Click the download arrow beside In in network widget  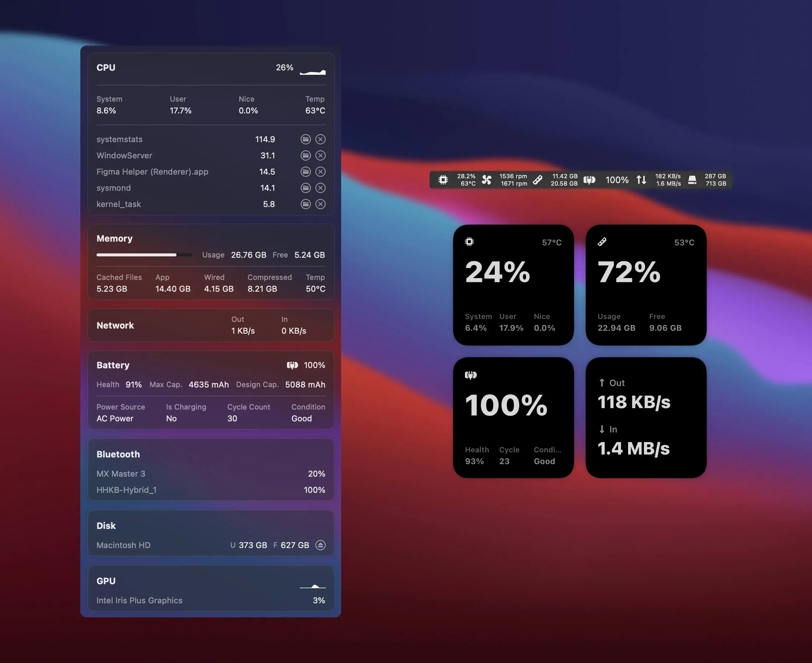point(602,429)
